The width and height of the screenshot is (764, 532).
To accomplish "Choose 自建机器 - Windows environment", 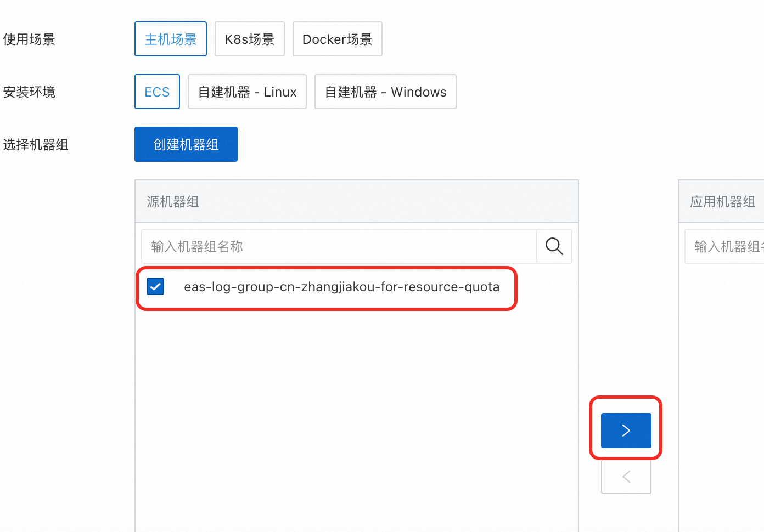I will (x=385, y=92).
